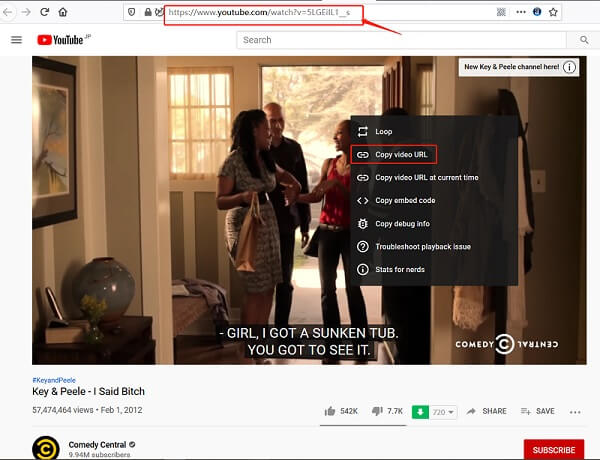Open the page actions three-dot menu

[521, 12]
